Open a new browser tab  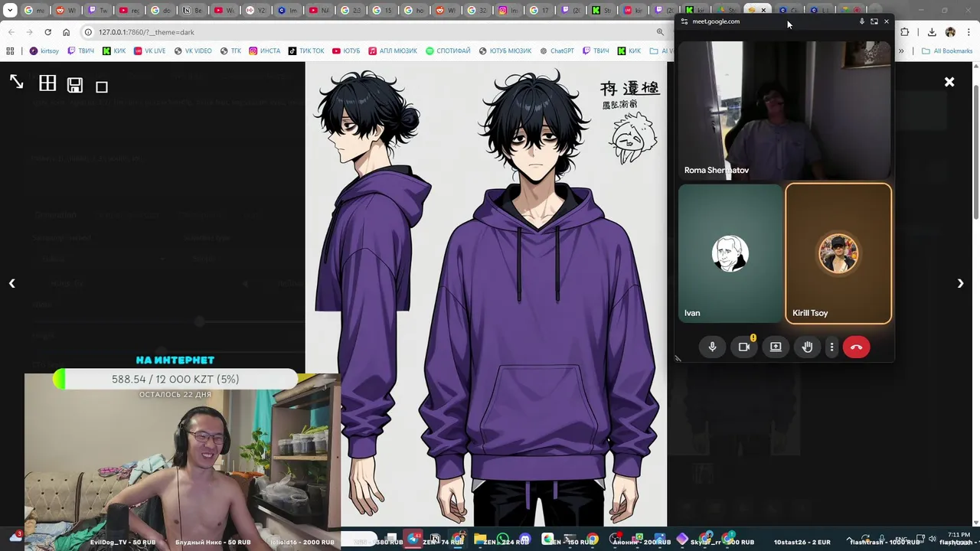click(x=877, y=11)
